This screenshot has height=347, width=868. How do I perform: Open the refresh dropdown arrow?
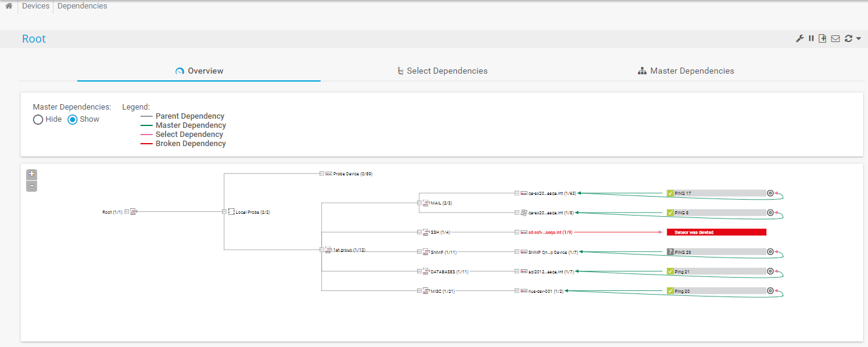858,39
